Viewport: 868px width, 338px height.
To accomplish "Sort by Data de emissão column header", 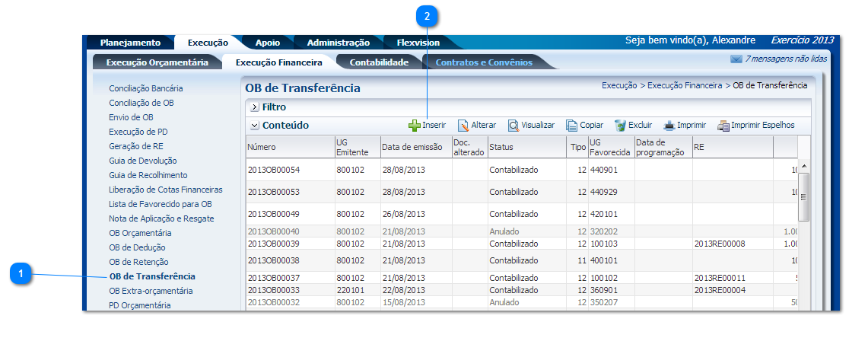I will [x=411, y=146].
